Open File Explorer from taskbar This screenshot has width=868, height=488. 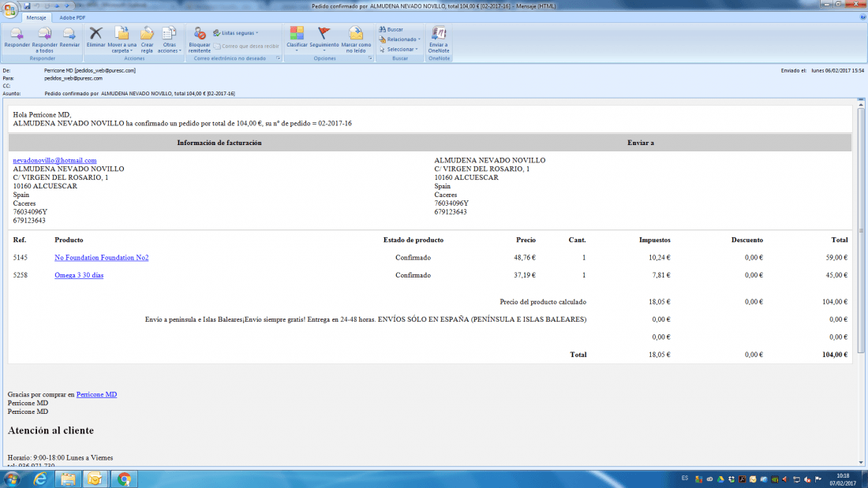68,479
